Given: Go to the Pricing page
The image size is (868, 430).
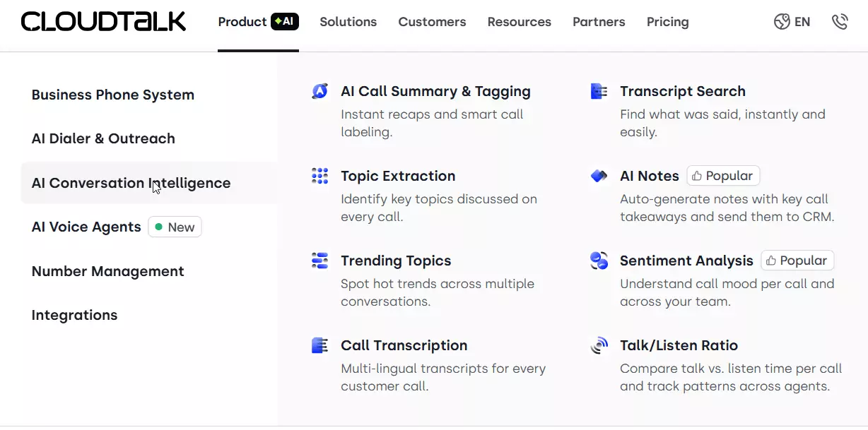Looking at the screenshot, I should pyautogui.click(x=667, y=22).
